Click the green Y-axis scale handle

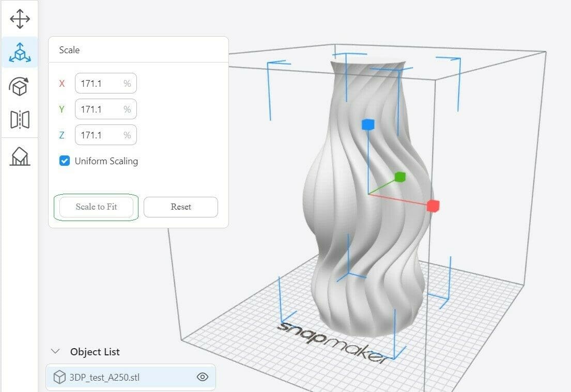coord(400,177)
